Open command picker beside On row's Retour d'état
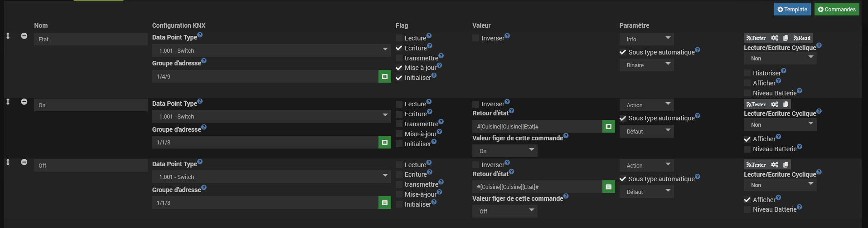This screenshot has height=228, width=868. coord(608,127)
